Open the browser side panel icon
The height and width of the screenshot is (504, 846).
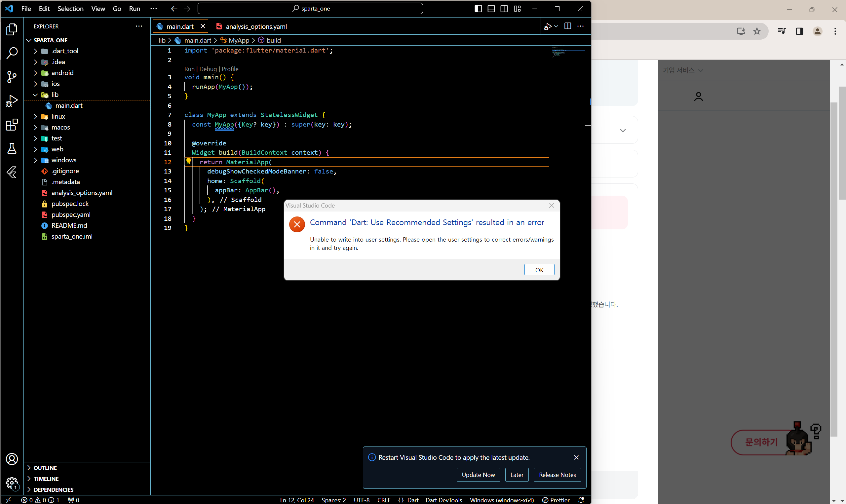tap(799, 31)
